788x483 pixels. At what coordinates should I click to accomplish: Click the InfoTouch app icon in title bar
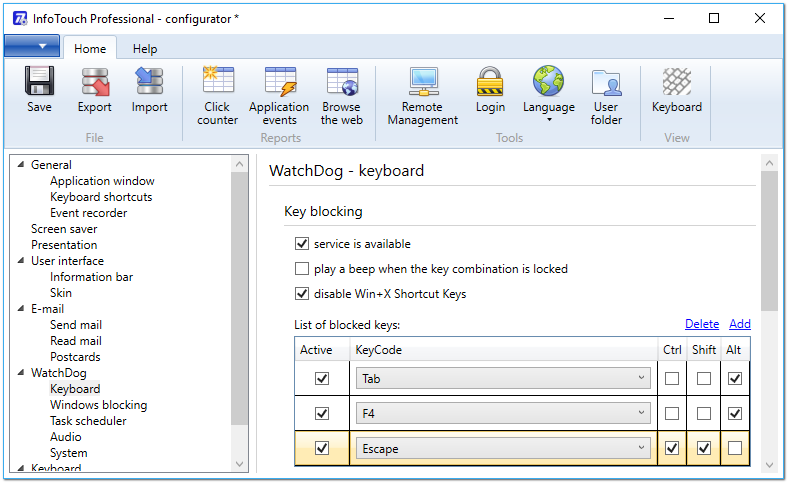(20, 19)
